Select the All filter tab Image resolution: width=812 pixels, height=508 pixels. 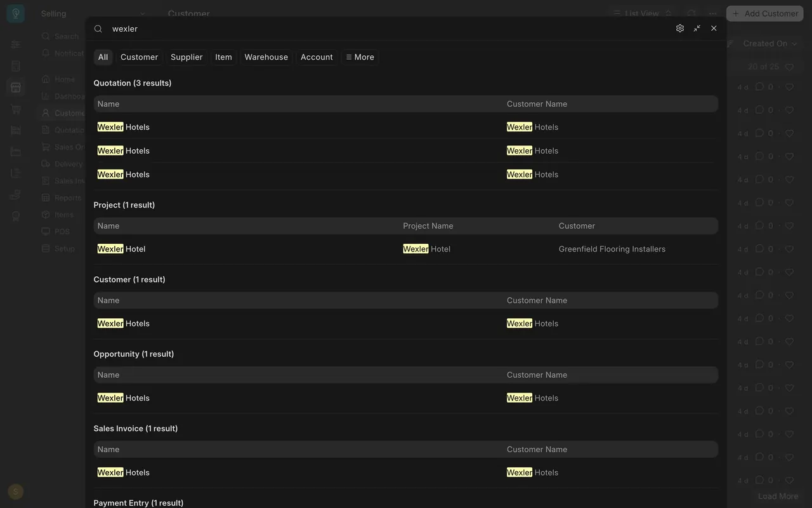pyautogui.click(x=103, y=57)
